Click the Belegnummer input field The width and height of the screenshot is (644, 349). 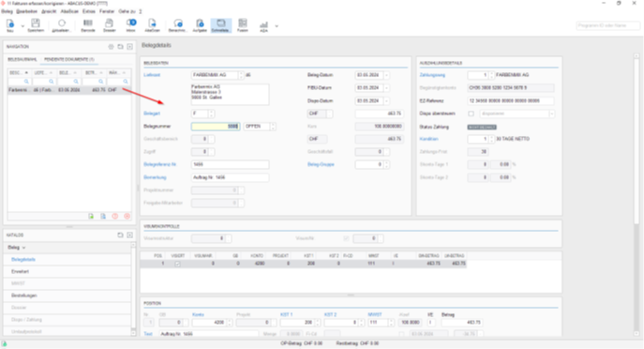coord(216,127)
